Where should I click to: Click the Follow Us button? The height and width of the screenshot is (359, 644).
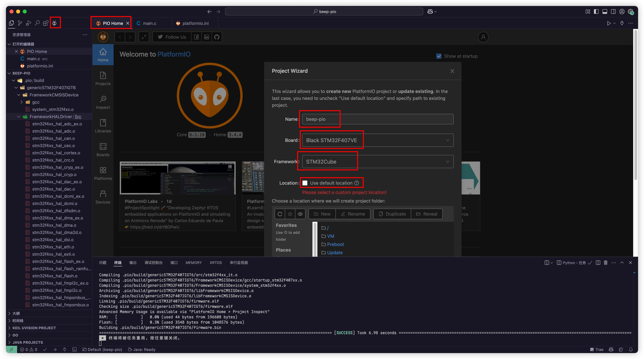click(172, 37)
